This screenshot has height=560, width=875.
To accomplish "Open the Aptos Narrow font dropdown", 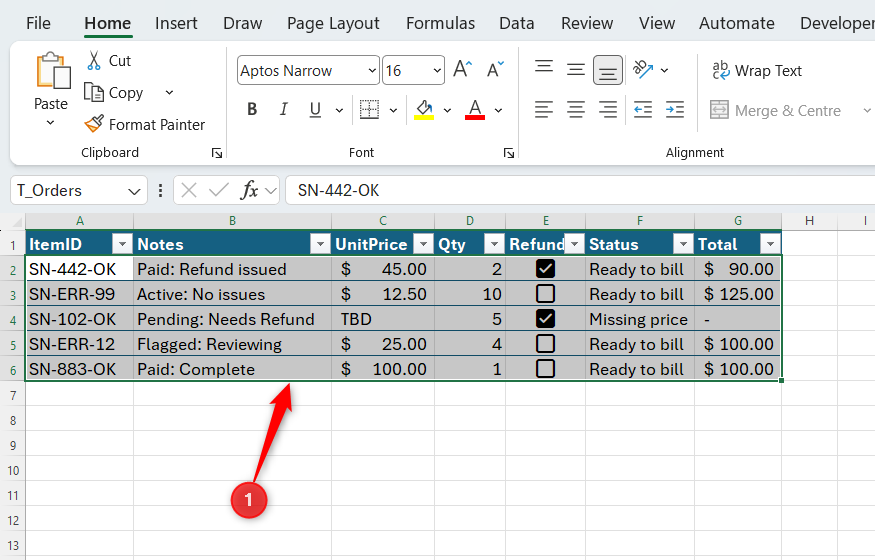I will click(372, 70).
